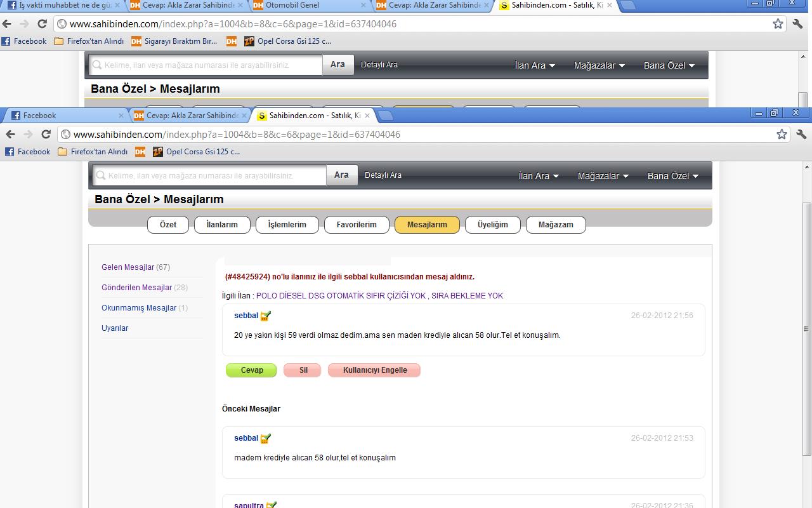Go back in the front browser window
Viewport: 812px width, 508px height.
coord(10,134)
